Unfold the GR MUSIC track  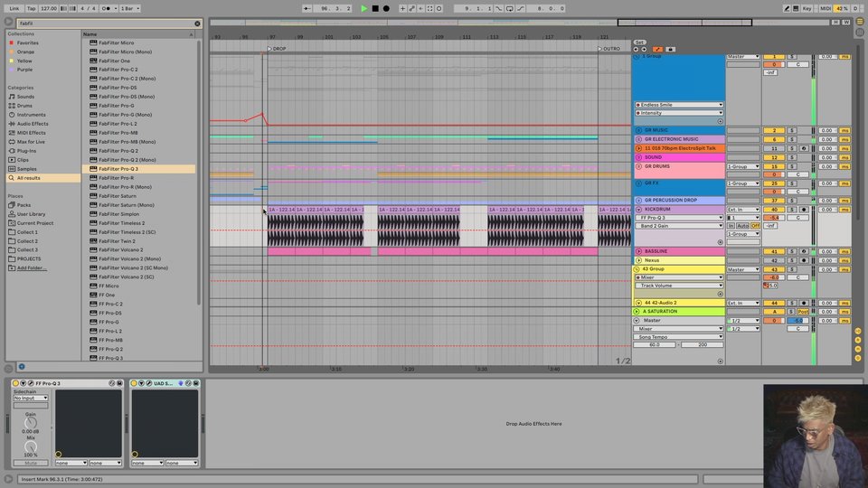[638, 130]
